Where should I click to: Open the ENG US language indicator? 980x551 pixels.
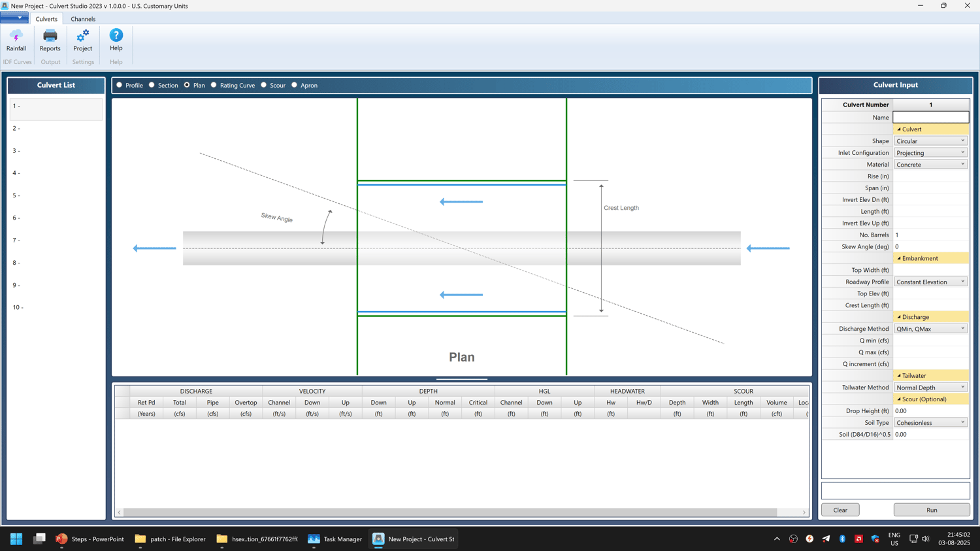coord(894,539)
